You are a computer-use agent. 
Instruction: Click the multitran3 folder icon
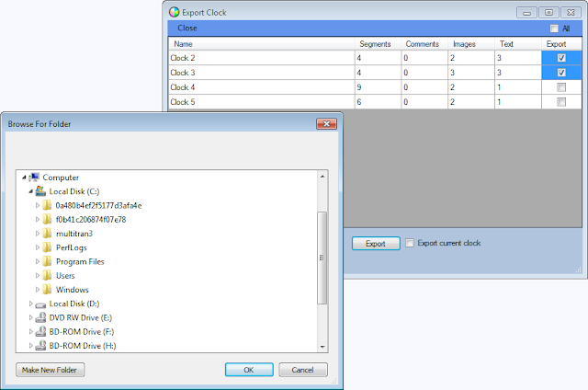tap(47, 234)
